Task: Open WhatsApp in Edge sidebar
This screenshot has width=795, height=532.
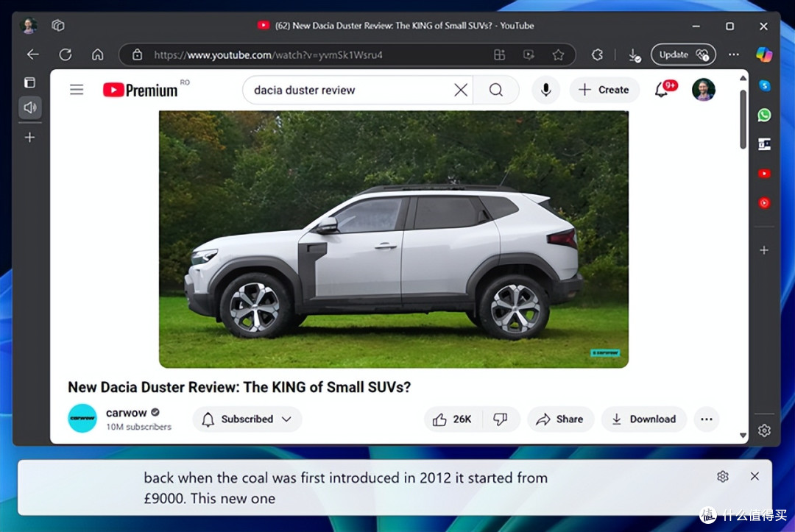Action: [765, 115]
